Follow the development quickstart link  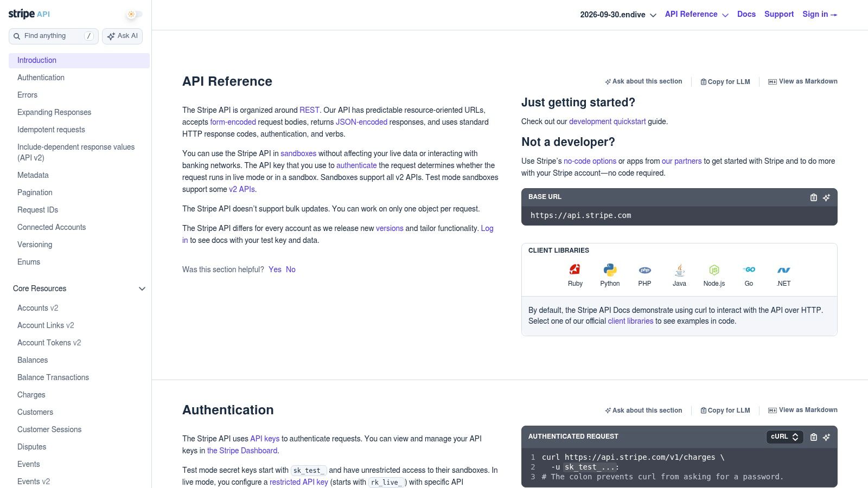tap(607, 121)
